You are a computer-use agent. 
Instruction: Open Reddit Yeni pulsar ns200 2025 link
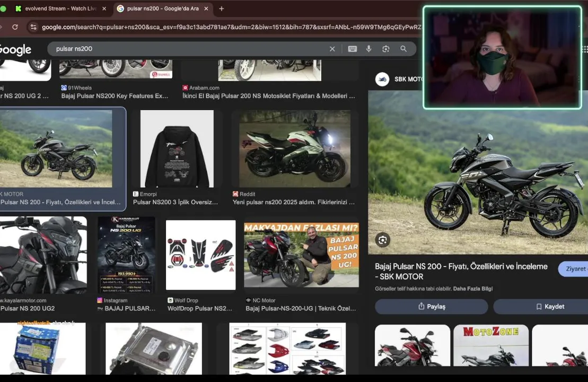tap(294, 202)
